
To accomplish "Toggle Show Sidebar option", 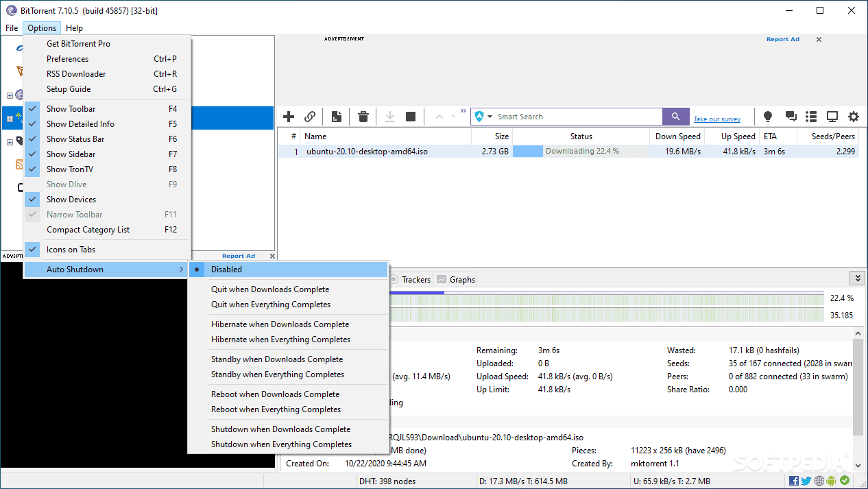I will 108,154.
